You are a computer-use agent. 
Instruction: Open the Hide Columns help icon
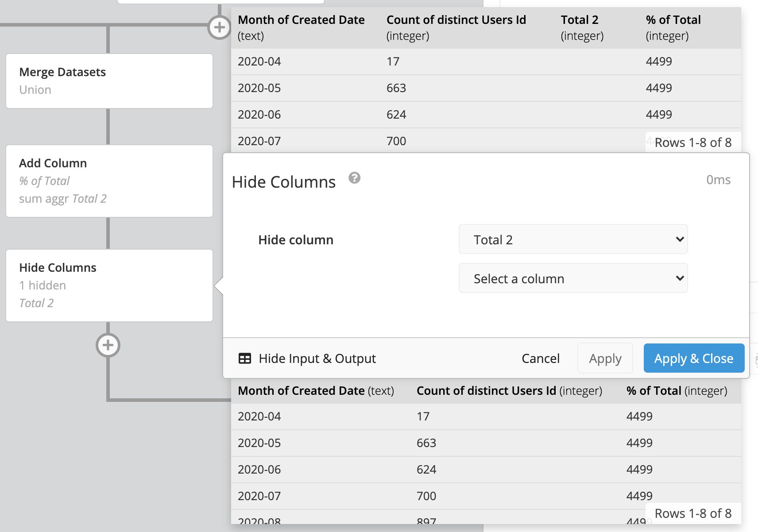coord(354,178)
